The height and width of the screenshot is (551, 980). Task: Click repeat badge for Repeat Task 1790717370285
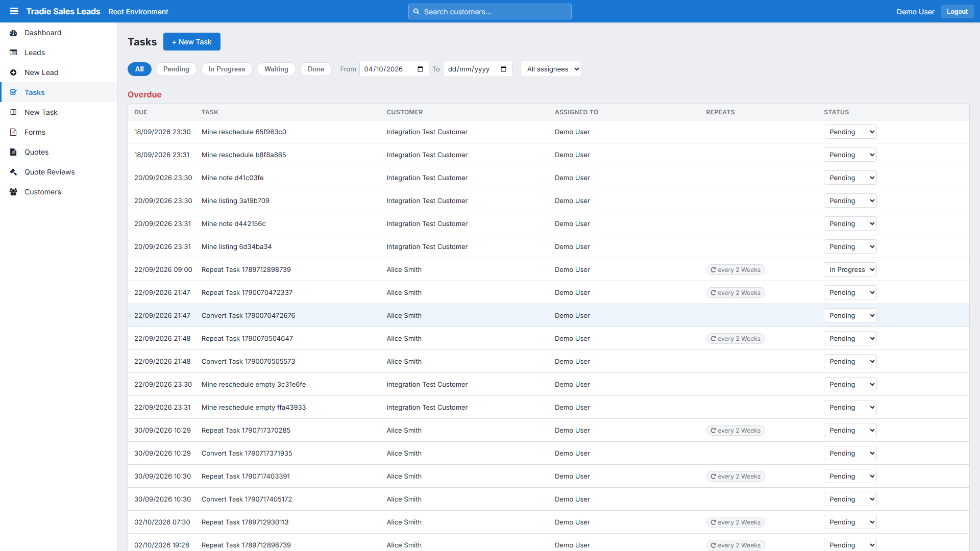pyautogui.click(x=736, y=431)
